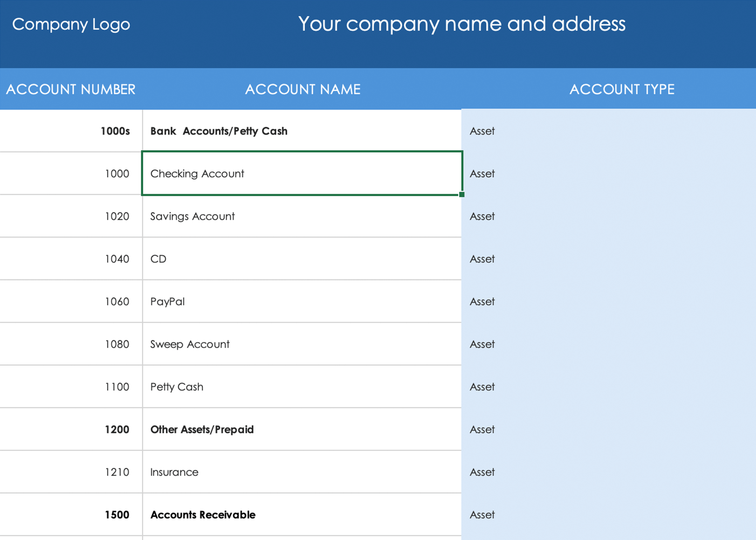
Task: Select the PayPal account name cell
Action: pos(302,301)
